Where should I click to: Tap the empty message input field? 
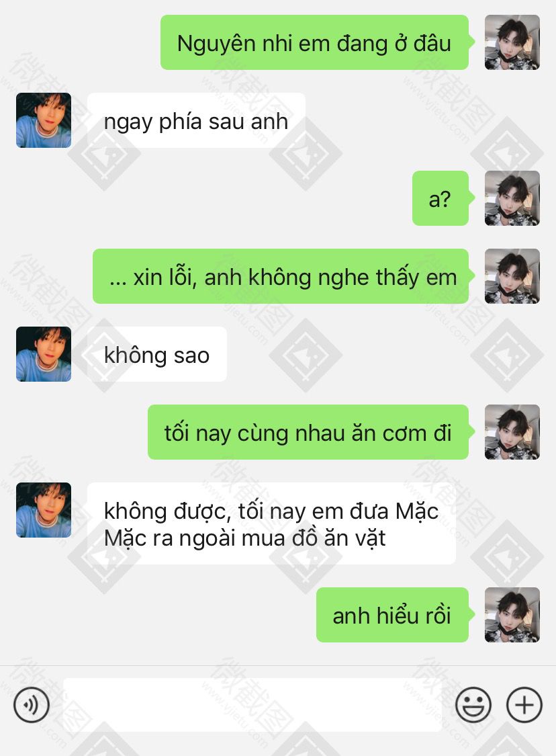click(252, 705)
